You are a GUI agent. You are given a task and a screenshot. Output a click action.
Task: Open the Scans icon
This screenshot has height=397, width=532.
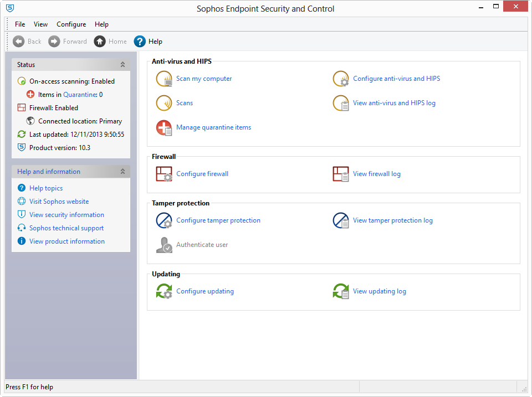click(x=164, y=104)
